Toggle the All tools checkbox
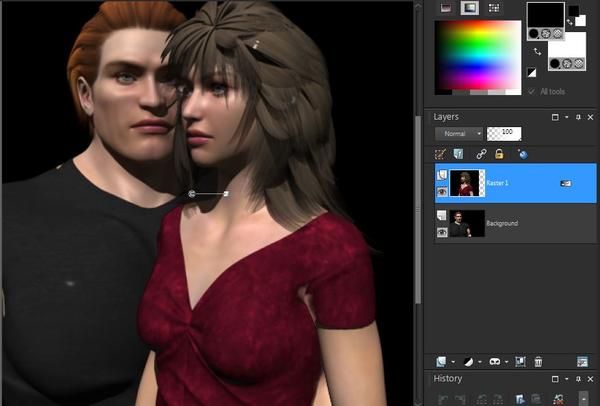The height and width of the screenshot is (406, 600). (x=531, y=91)
